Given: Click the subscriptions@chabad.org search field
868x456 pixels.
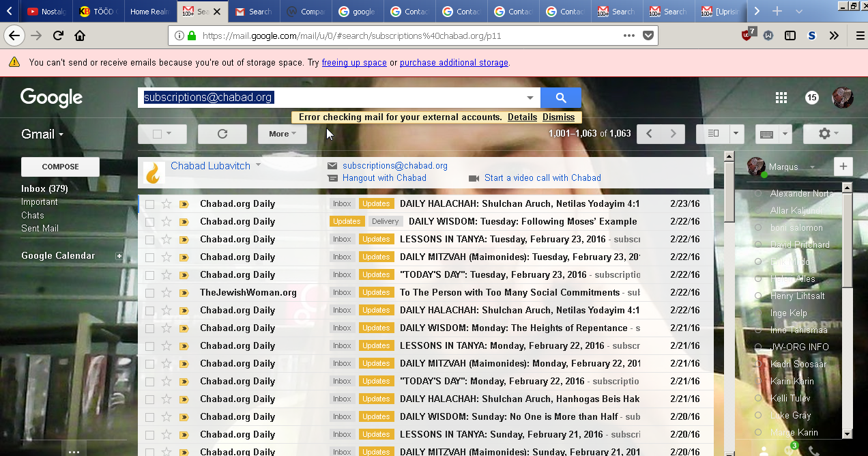Looking at the screenshot, I should [339, 98].
